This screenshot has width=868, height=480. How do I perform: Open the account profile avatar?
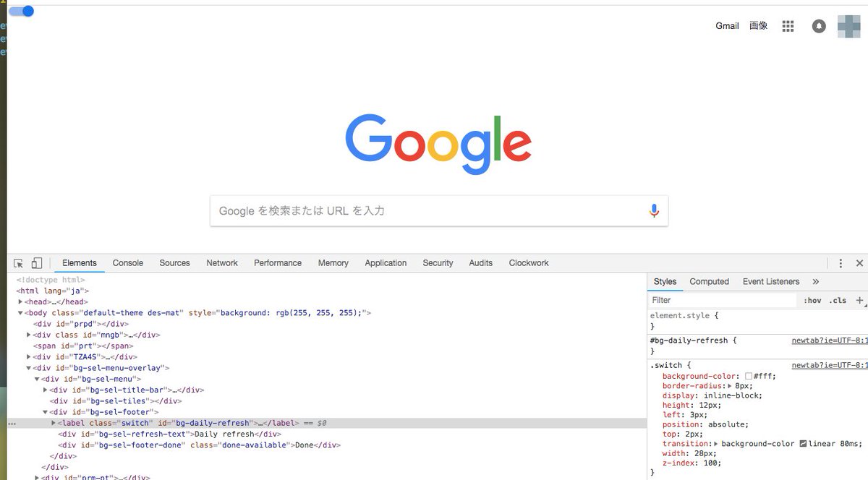pyautogui.click(x=848, y=26)
